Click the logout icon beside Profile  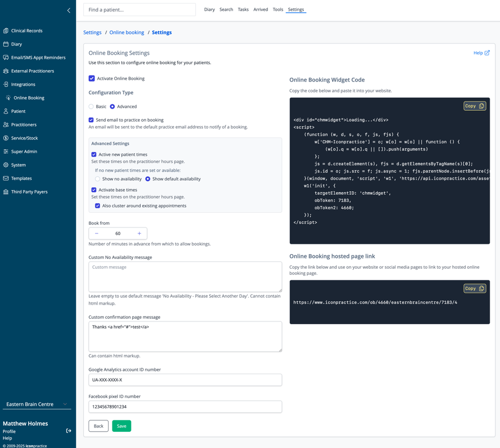[68, 431]
